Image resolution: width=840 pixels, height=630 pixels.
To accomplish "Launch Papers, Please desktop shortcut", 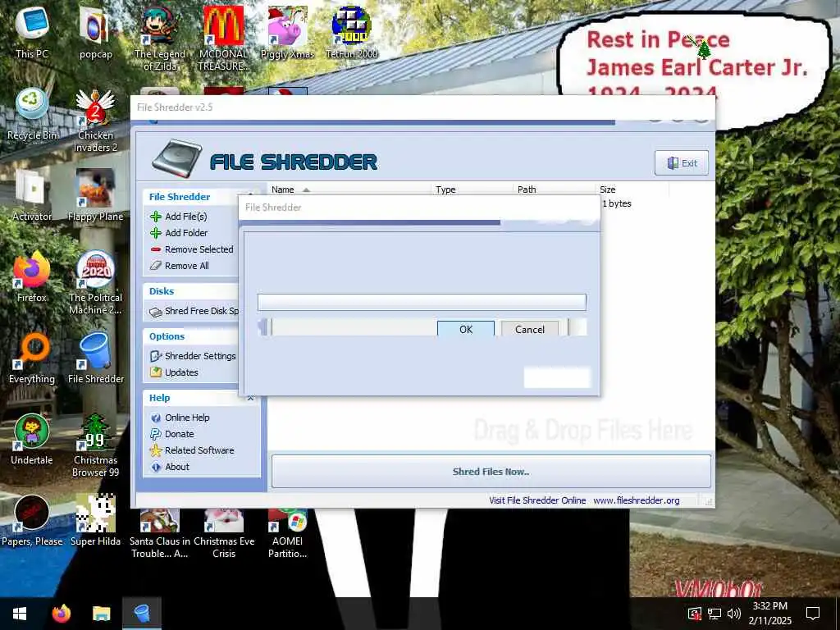I will [32, 521].
